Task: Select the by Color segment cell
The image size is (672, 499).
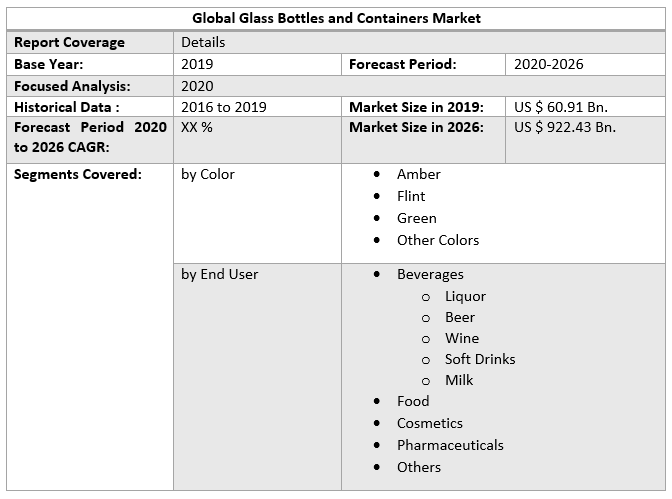Action: coord(208,174)
